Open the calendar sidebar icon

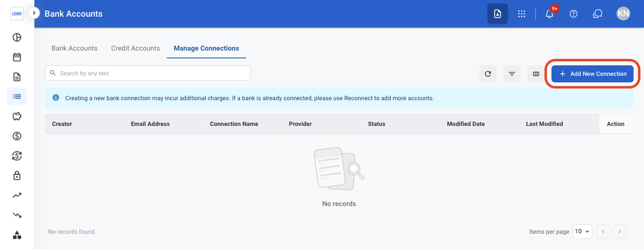point(17,57)
